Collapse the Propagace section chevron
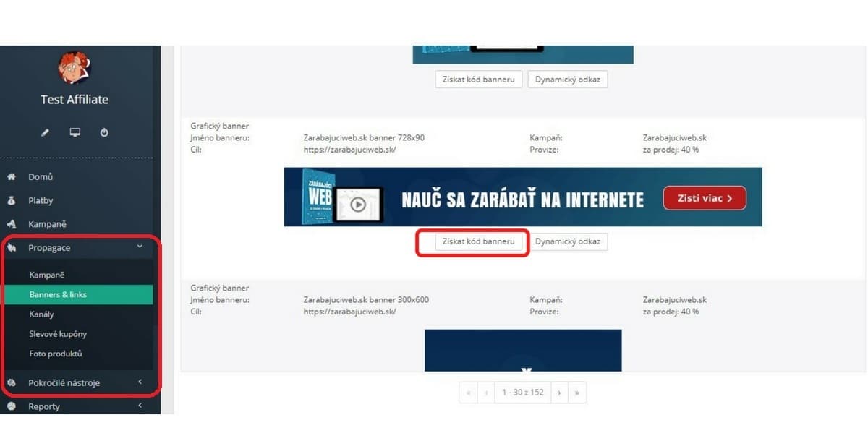 point(140,247)
